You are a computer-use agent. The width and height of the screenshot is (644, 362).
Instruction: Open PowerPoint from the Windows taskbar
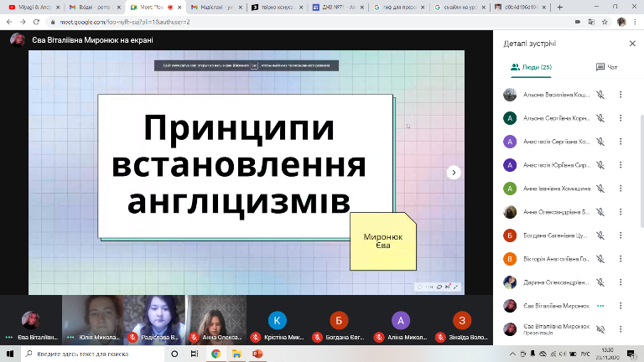tap(257, 354)
